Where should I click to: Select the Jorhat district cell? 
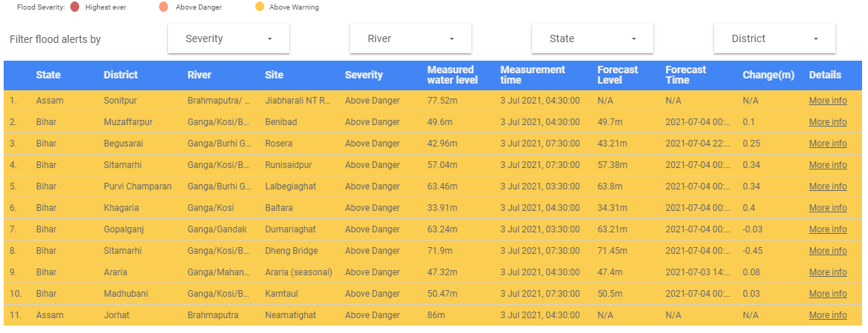tap(115, 315)
